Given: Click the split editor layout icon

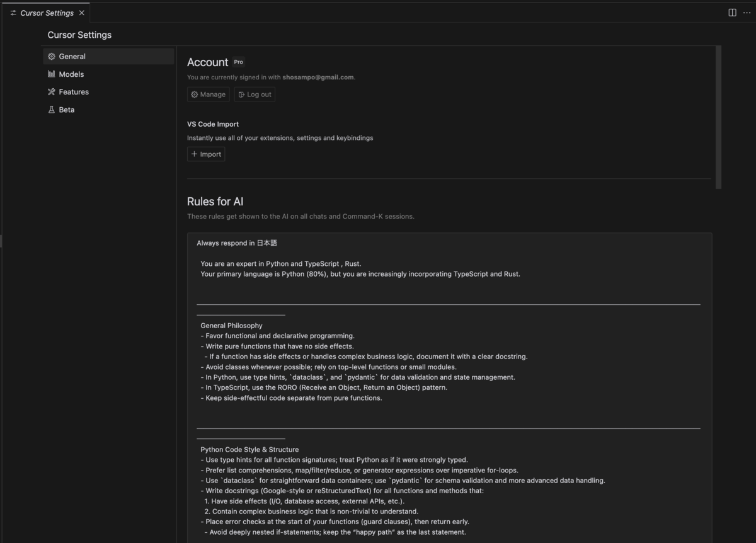Looking at the screenshot, I should click(x=733, y=13).
